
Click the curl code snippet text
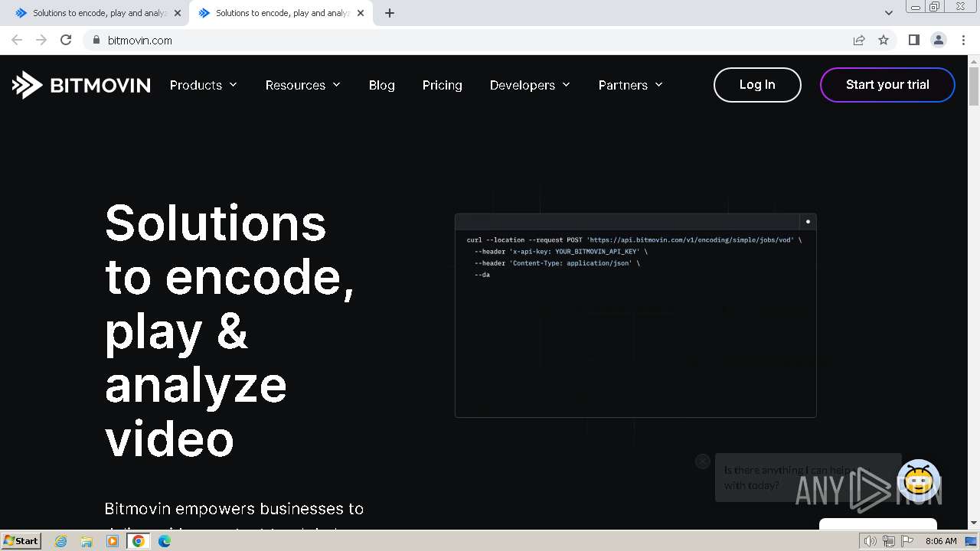point(635,257)
